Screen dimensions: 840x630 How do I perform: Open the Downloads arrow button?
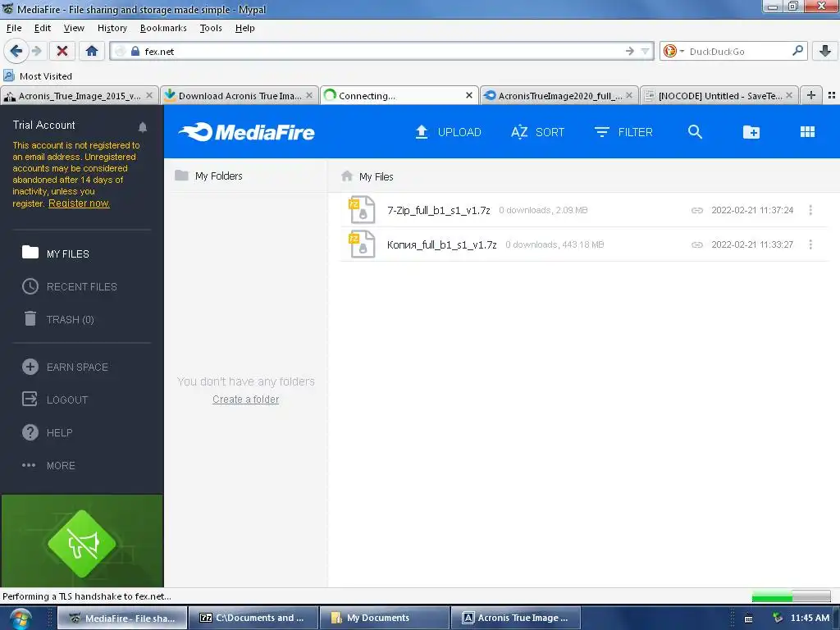click(x=824, y=51)
